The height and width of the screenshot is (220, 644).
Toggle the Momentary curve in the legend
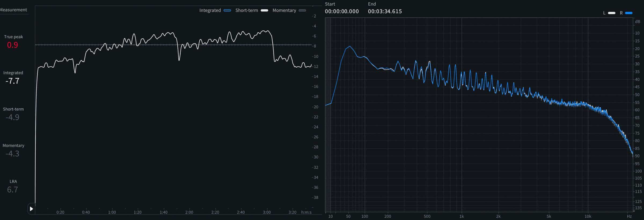point(302,10)
